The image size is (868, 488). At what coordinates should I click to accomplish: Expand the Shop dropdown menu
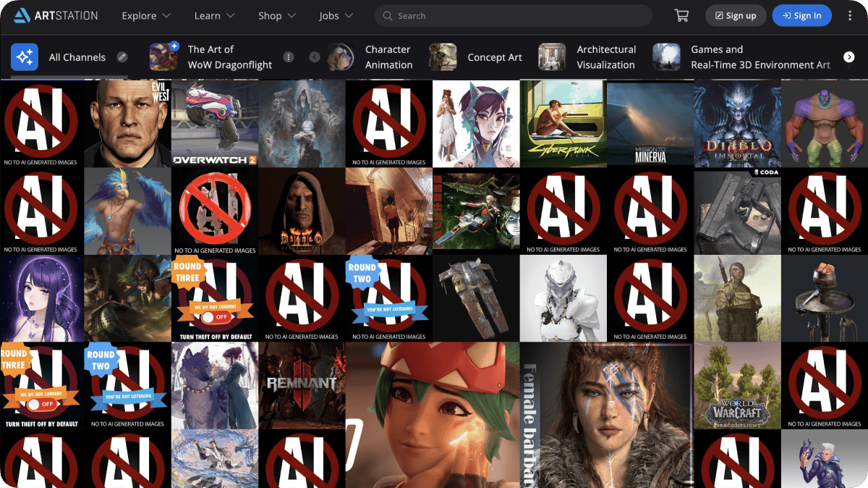pyautogui.click(x=277, y=15)
